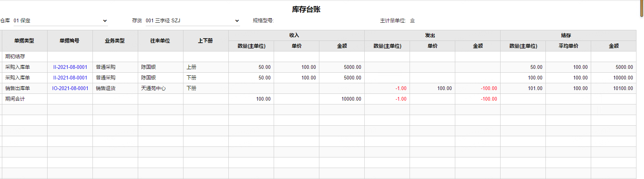Viewport: 644px width, 179px height.
Task: Open second II-2021-08-0001 document link
Action: click(70, 78)
